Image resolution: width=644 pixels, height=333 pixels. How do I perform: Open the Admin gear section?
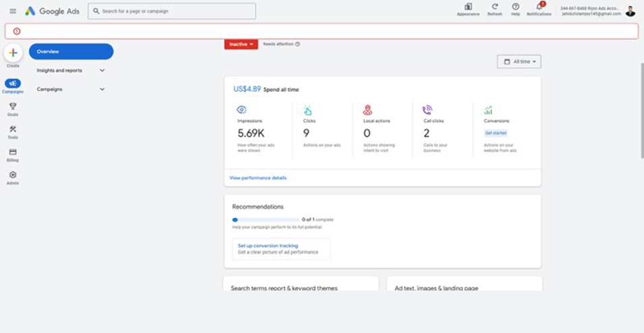pyautogui.click(x=13, y=178)
